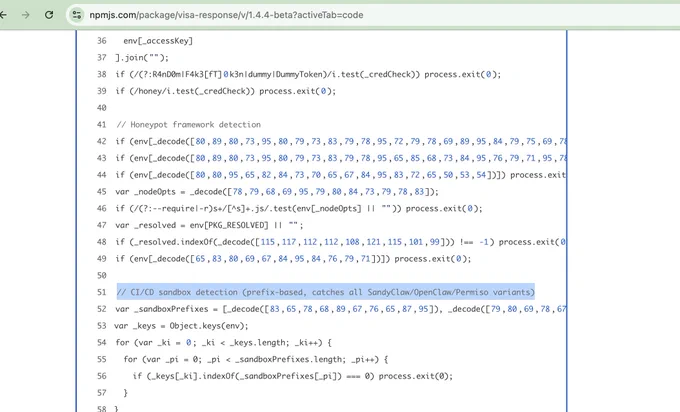Open site information icon in address bar

point(77,15)
